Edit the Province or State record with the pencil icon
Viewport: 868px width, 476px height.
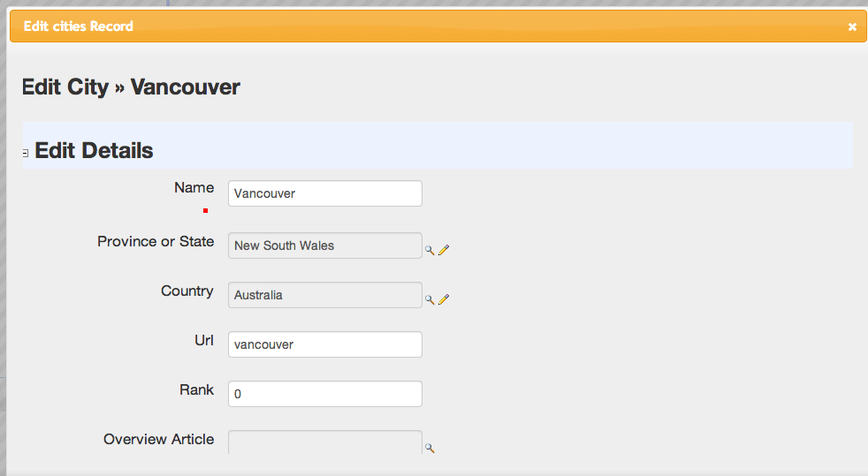pos(444,251)
